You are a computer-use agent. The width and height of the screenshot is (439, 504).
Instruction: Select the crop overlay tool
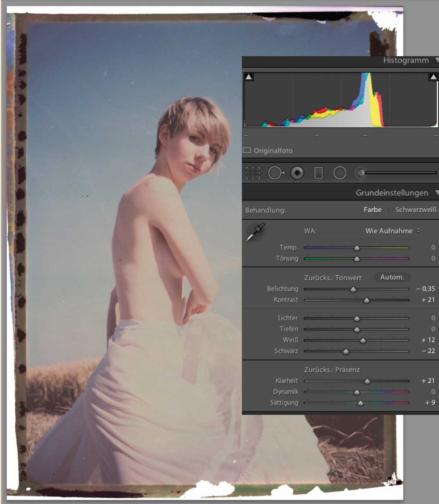[253, 173]
